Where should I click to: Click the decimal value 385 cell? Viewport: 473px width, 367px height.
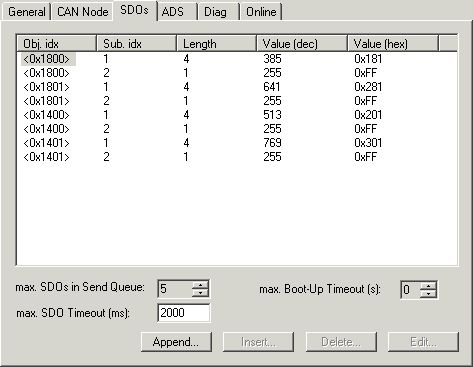[272, 59]
